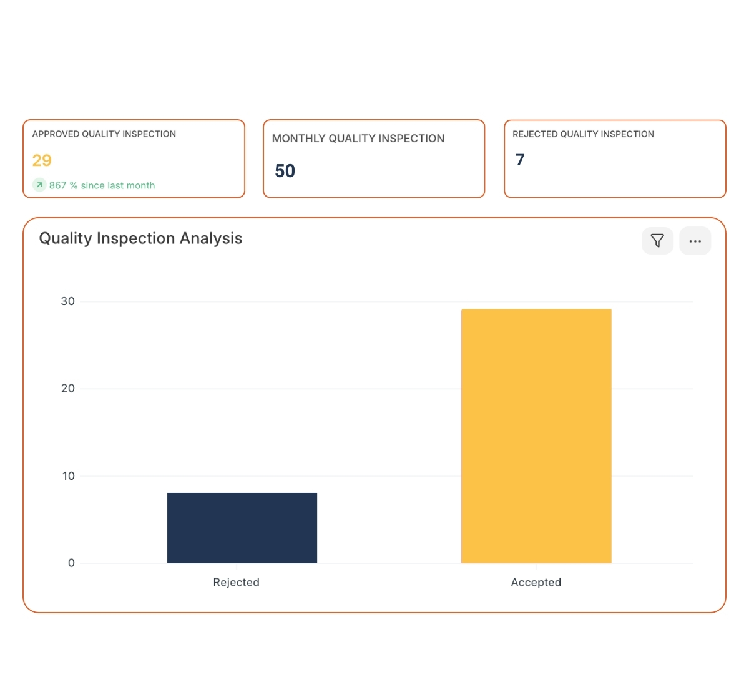749x700 pixels.
Task: Click the 20 gridline between the two bars
Action: coord(389,389)
